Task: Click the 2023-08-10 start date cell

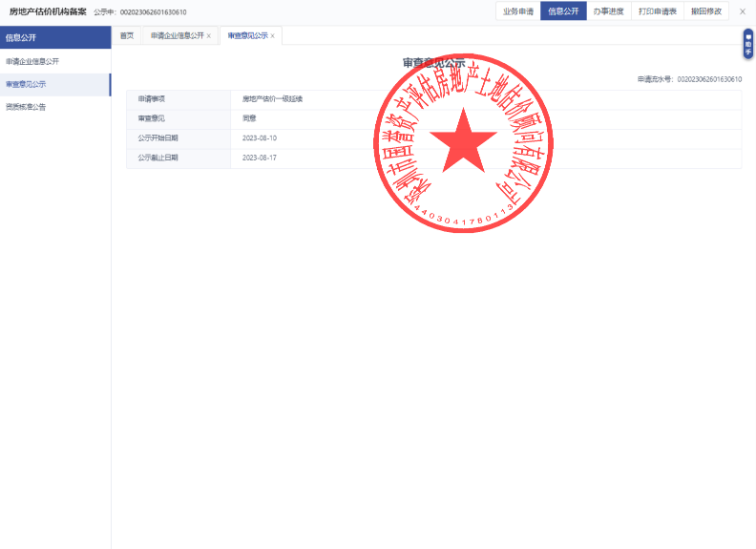Action: pyautogui.click(x=260, y=138)
